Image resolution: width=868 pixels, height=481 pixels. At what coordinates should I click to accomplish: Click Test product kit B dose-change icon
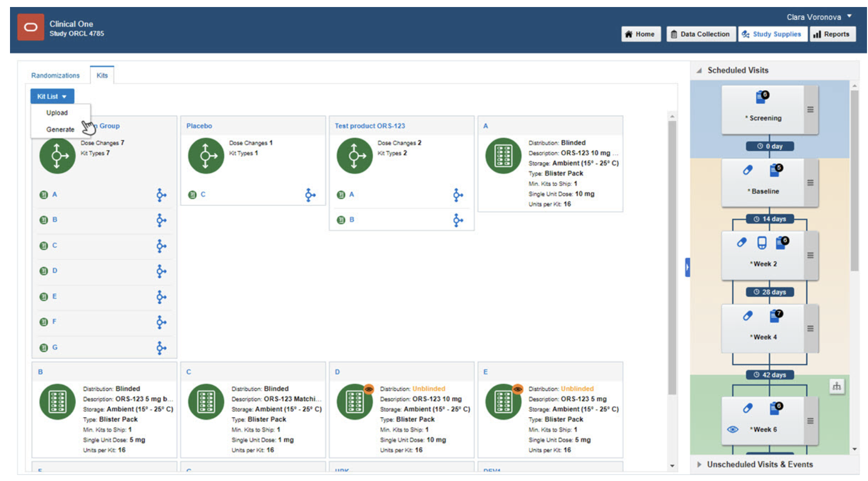(458, 220)
